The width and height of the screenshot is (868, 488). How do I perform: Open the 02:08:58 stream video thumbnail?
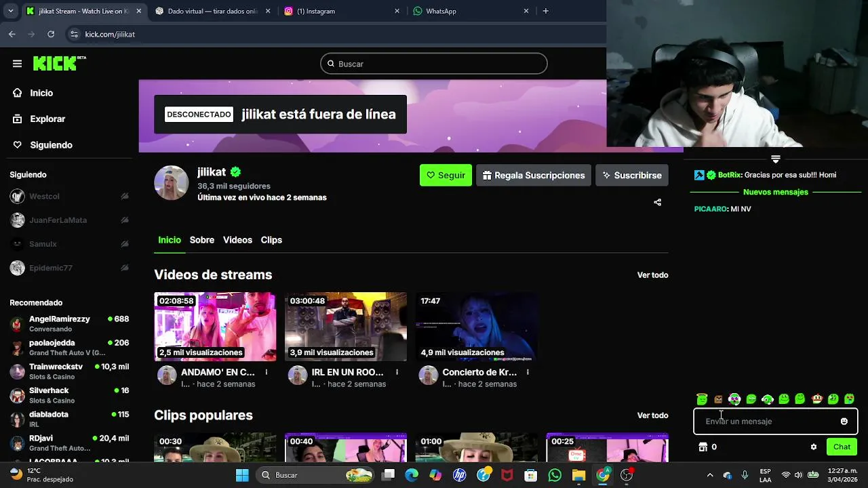tap(215, 326)
